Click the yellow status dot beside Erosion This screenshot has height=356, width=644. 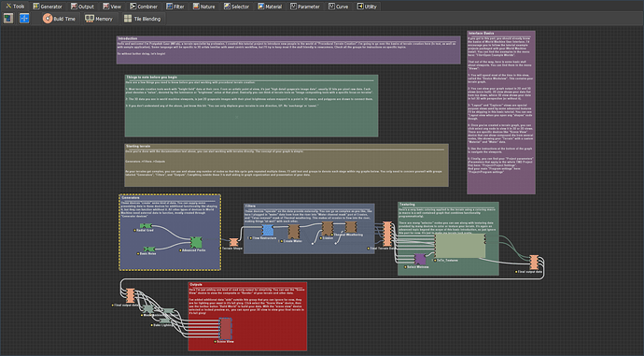pyautogui.click(x=321, y=237)
